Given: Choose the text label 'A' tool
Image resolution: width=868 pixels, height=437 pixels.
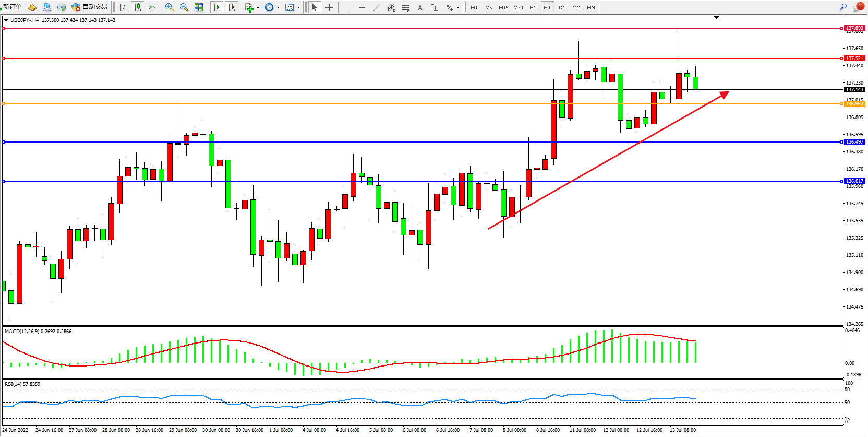Looking at the screenshot, I should click(x=420, y=7).
